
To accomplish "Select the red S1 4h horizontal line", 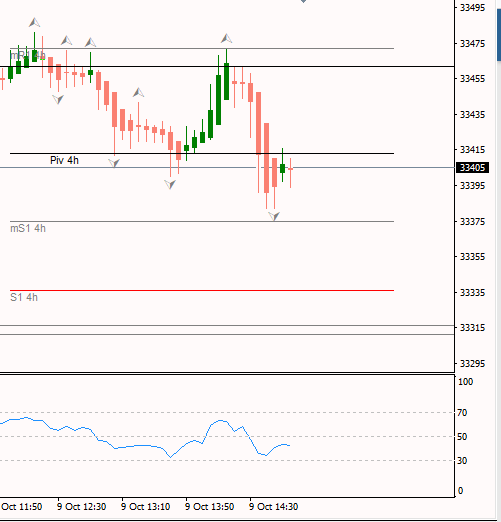I will (x=202, y=290).
